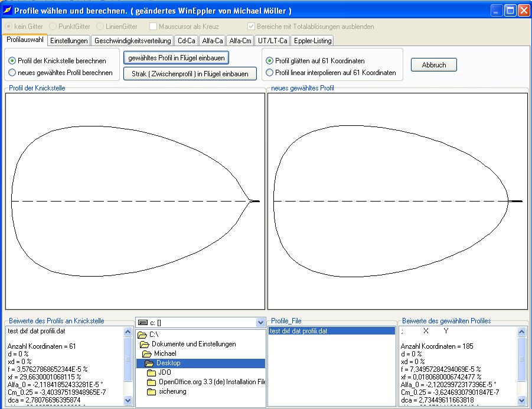
Task: Switch to the Geschwindigkeitsverteilung tab
Action: coord(133,40)
